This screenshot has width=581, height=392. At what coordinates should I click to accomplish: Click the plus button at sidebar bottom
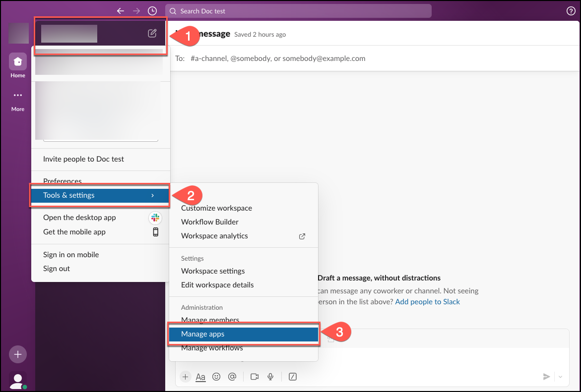click(x=18, y=354)
